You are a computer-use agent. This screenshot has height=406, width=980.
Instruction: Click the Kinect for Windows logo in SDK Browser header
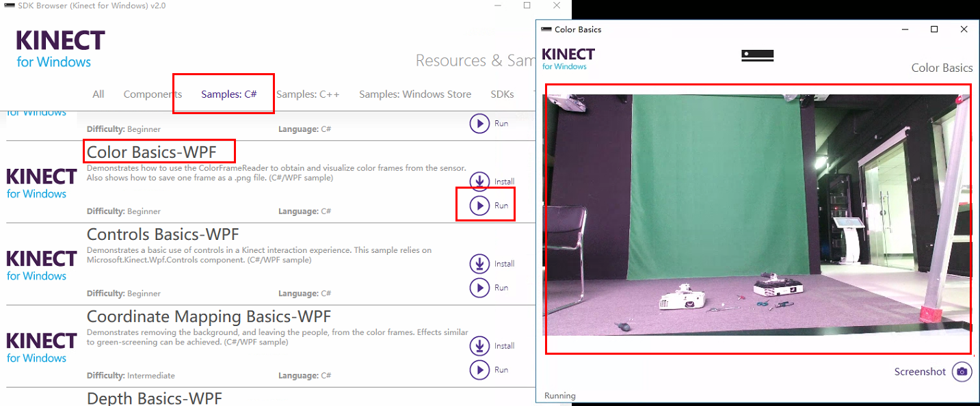pyautogui.click(x=61, y=49)
